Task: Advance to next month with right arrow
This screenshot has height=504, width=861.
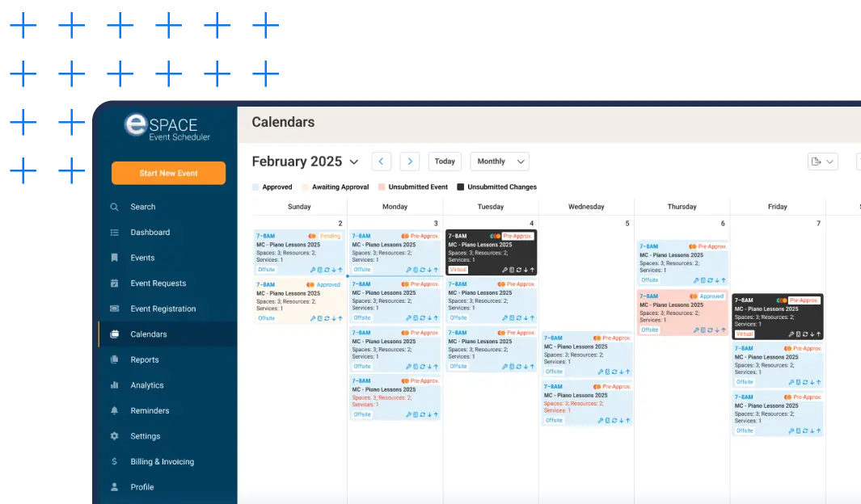Action: click(410, 162)
